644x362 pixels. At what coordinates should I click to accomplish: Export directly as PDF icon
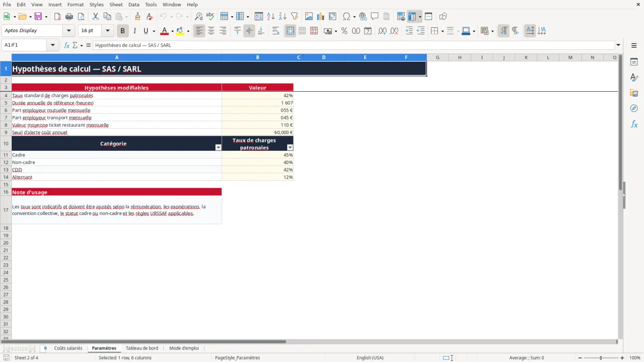pyautogui.click(x=57, y=17)
